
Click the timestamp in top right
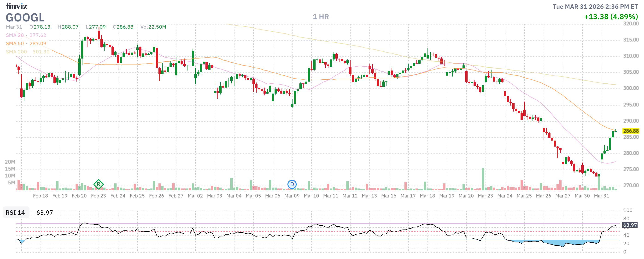[595, 7]
